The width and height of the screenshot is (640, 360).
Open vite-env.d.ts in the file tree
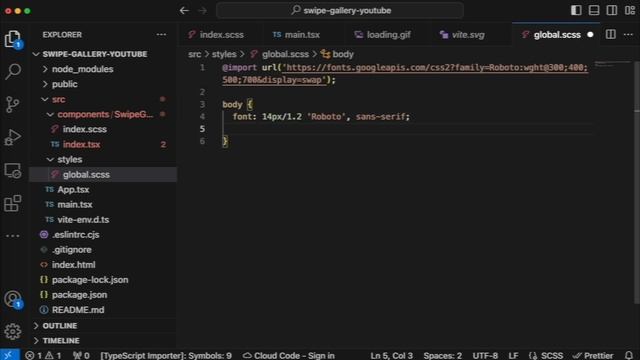[83, 220]
